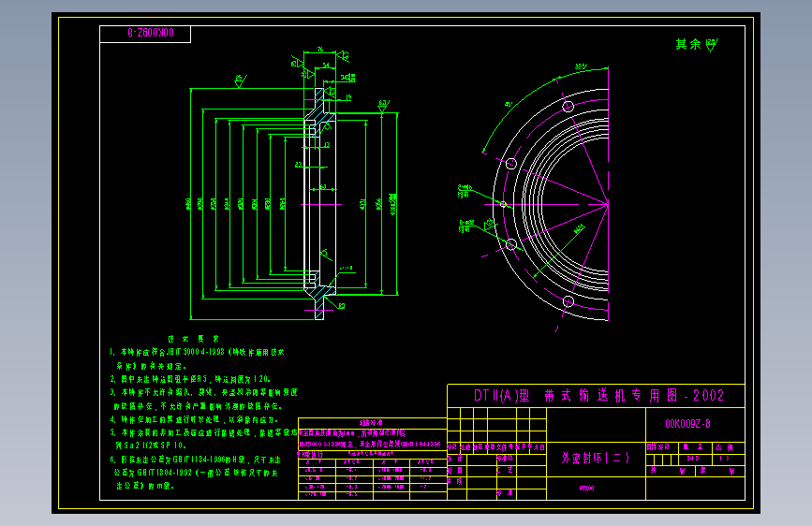Click the '13' dimension label
This screenshot has width=812, height=526.
click(327, 145)
